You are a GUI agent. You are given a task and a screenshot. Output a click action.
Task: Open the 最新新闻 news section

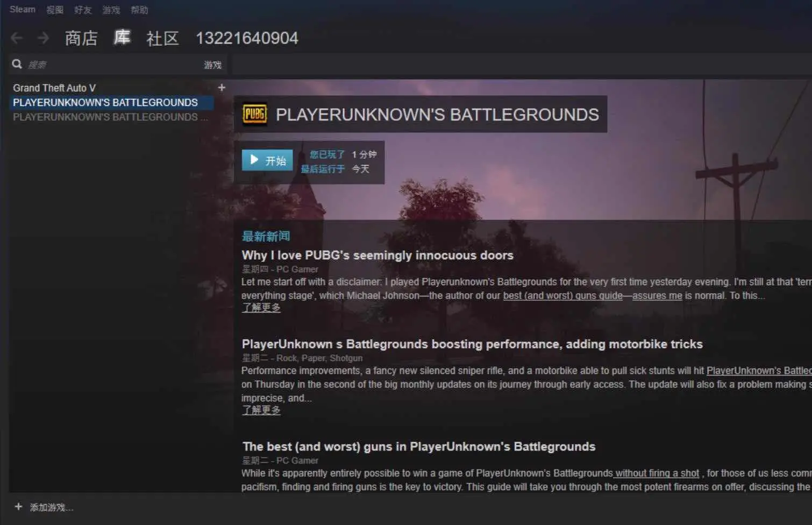[x=266, y=236]
